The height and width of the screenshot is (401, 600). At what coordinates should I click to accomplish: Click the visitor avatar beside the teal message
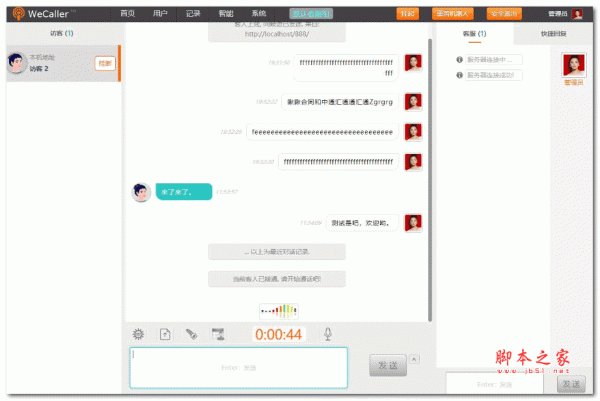(141, 192)
